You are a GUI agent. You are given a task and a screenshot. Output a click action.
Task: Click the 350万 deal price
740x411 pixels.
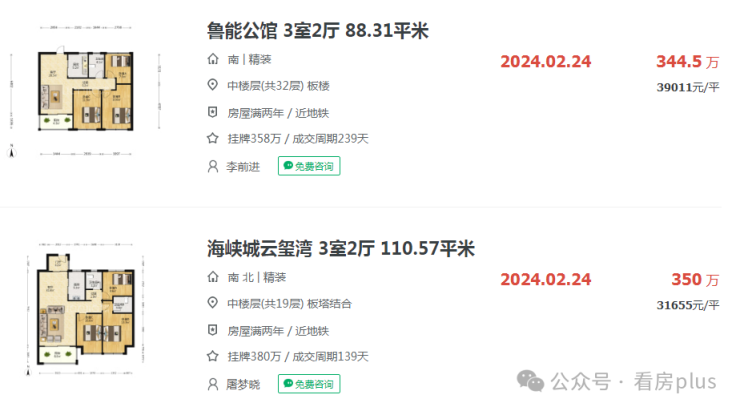click(693, 278)
